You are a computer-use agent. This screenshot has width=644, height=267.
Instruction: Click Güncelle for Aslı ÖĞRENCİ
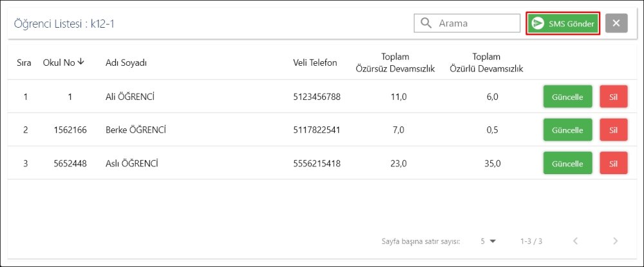[567, 163]
